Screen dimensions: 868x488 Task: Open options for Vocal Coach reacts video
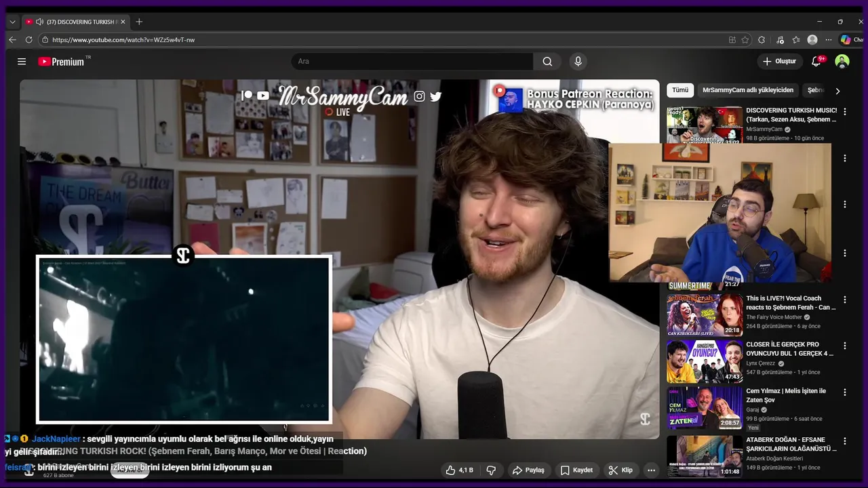point(845,300)
